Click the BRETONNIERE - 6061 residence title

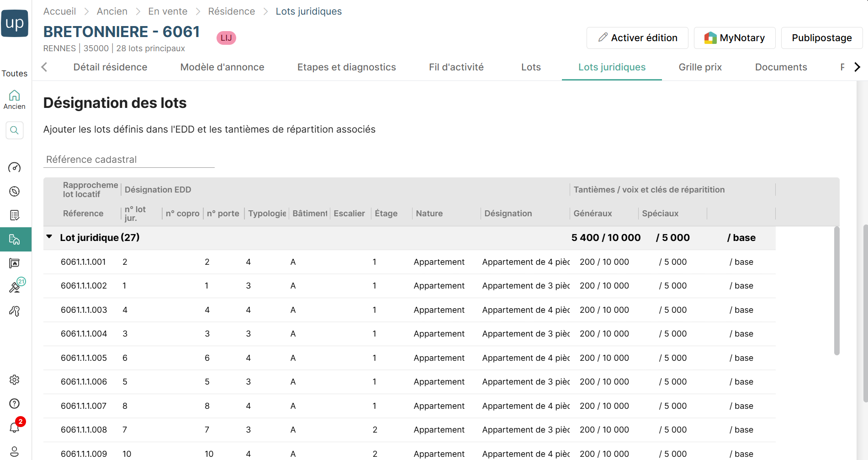pos(122,32)
